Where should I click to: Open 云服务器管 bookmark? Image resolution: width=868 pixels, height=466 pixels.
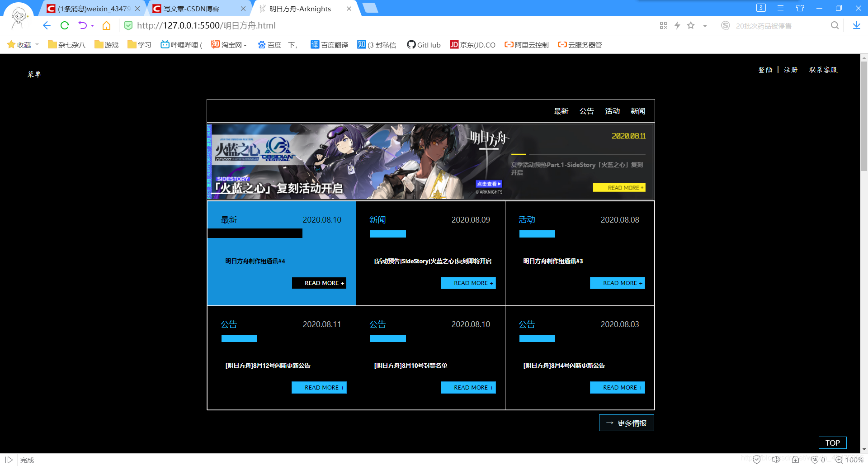(580, 45)
